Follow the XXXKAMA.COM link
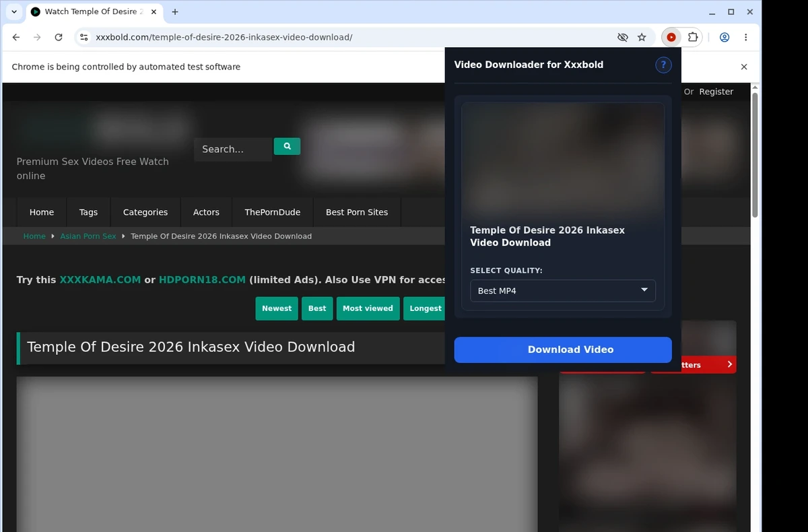The image size is (808, 532). (x=100, y=279)
